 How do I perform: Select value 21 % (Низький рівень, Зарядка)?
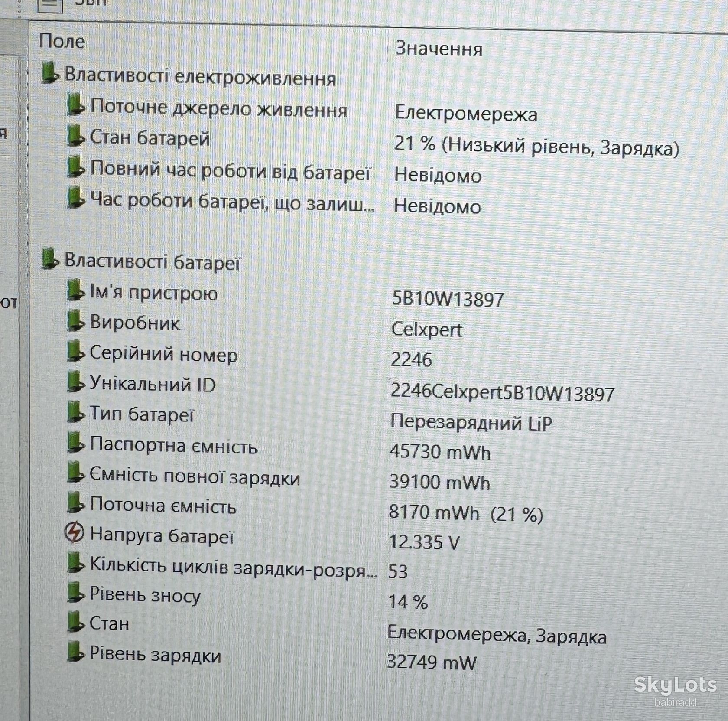(536, 147)
